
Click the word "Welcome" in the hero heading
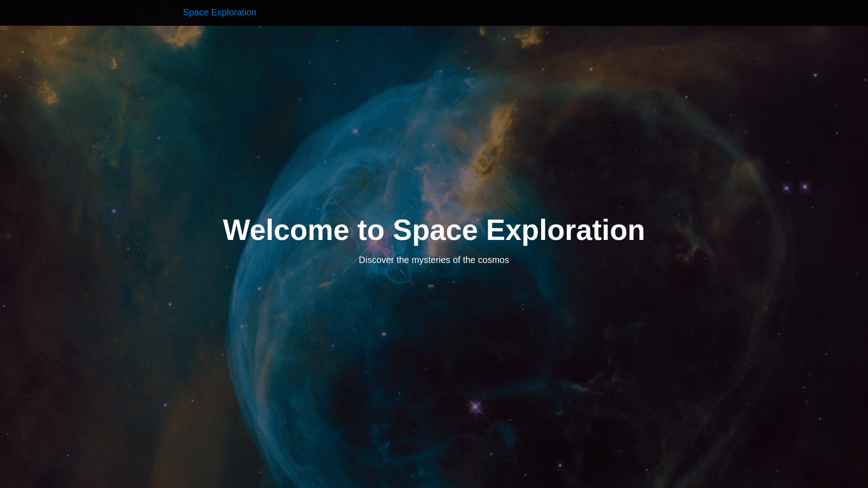pyautogui.click(x=286, y=230)
